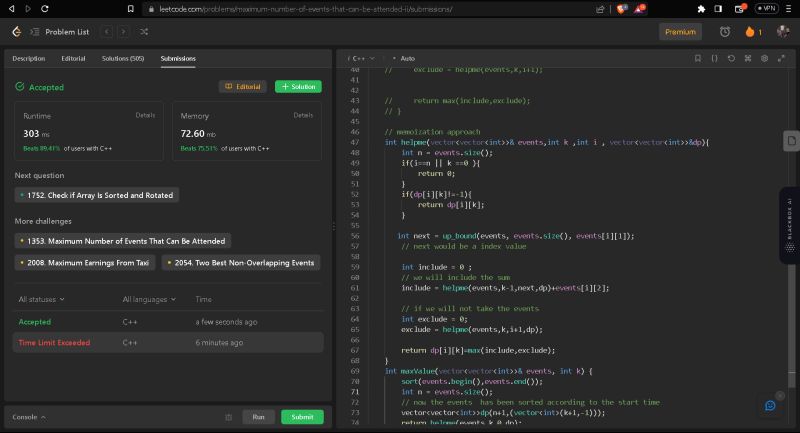Click the yellow Editorial button
Screen dimensions: 800x433
(x=243, y=87)
